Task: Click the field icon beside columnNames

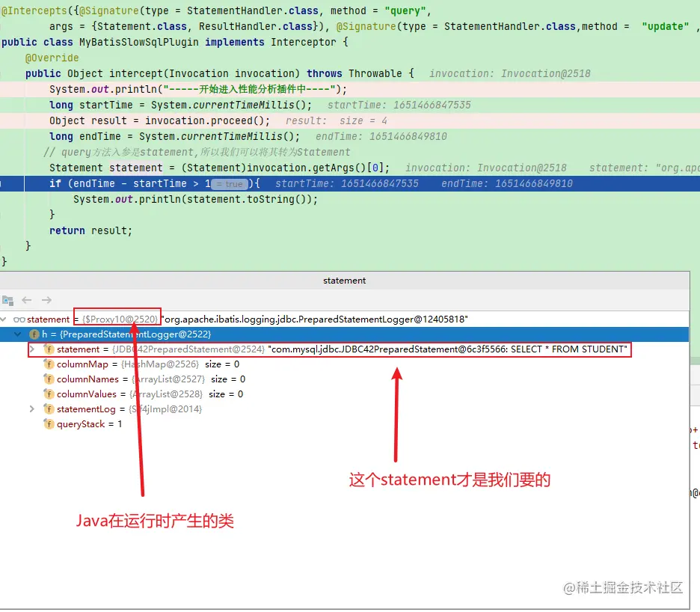Action: tap(49, 379)
